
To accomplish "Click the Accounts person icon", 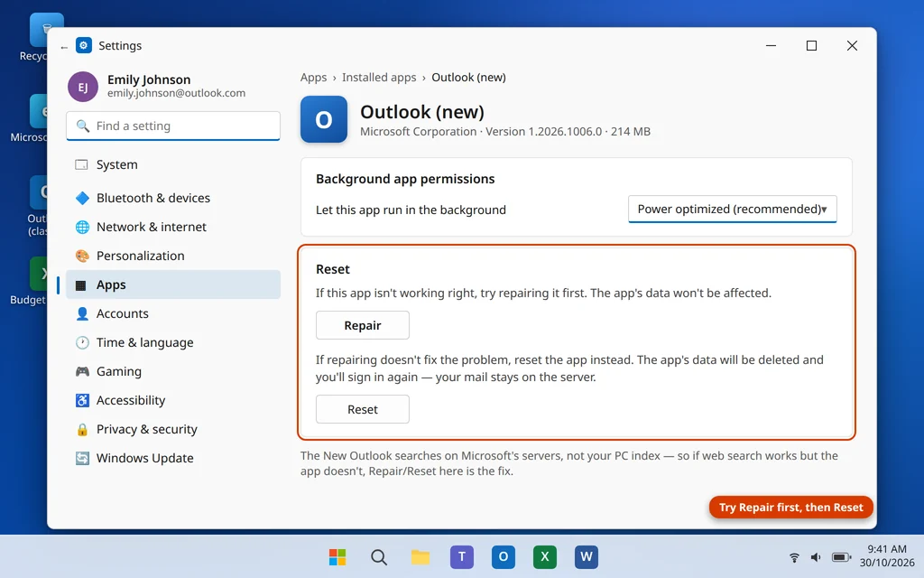I will click(x=82, y=313).
